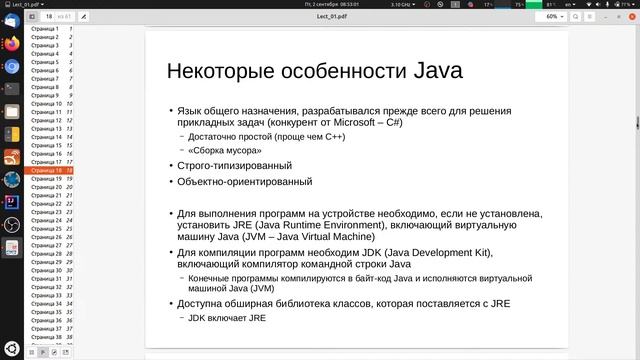
Task: Click the Wi-Fi icon in the system tray
Action: coord(589,4)
